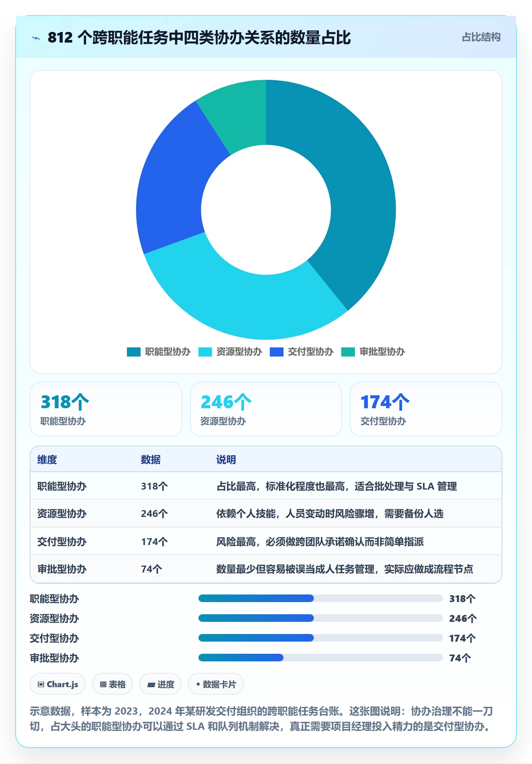Click the 说明 column header

pyautogui.click(x=226, y=460)
